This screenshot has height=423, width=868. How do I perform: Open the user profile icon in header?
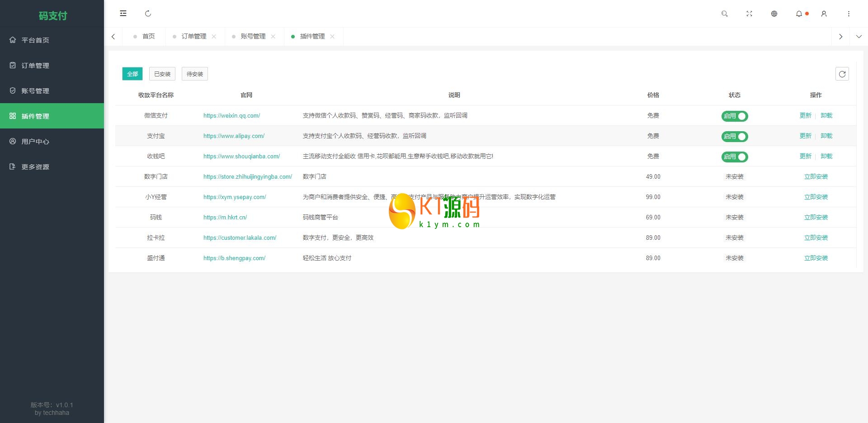[x=824, y=14]
